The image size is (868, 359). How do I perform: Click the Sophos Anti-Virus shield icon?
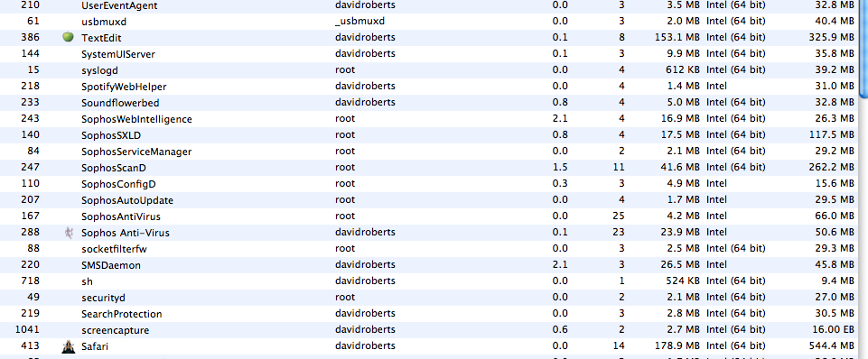pos(68,233)
